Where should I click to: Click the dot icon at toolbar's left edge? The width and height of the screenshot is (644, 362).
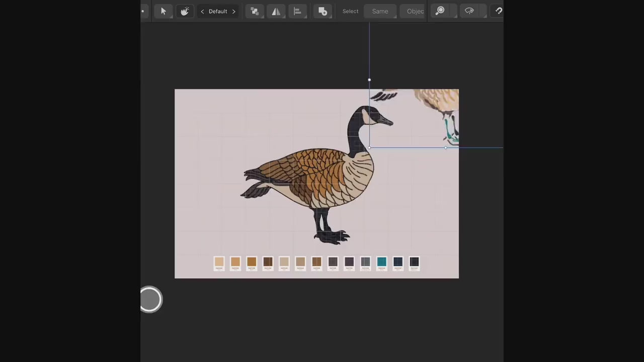tap(143, 11)
